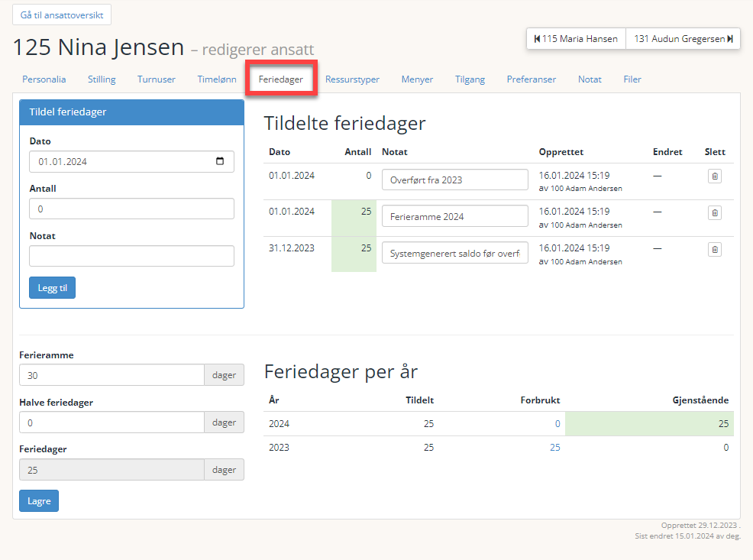Delete the Ferieramme 2024 row
The image size is (753, 560).
pyautogui.click(x=715, y=212)
